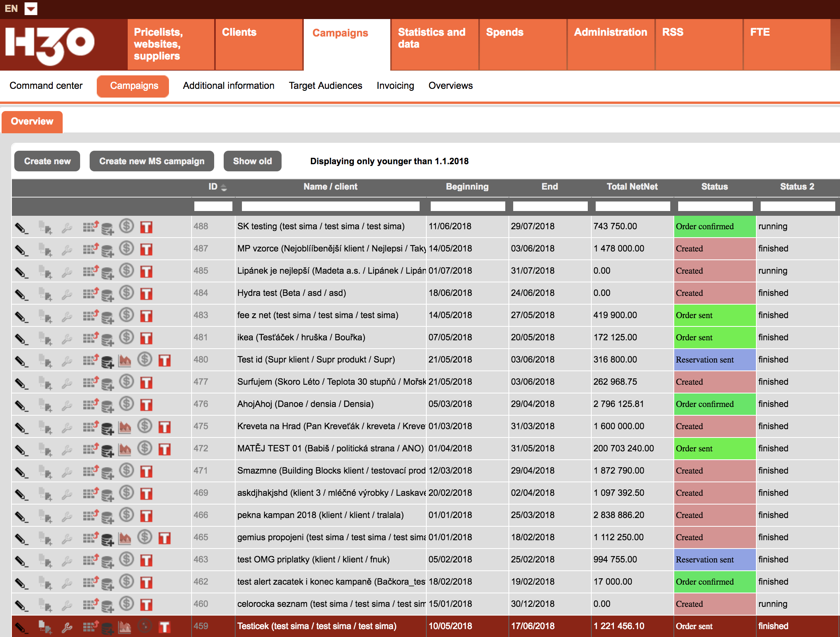840x637 pixels.
Task: Open dollar icon for campaign 481
Action: pyautogui.click(x=127, y=337)
